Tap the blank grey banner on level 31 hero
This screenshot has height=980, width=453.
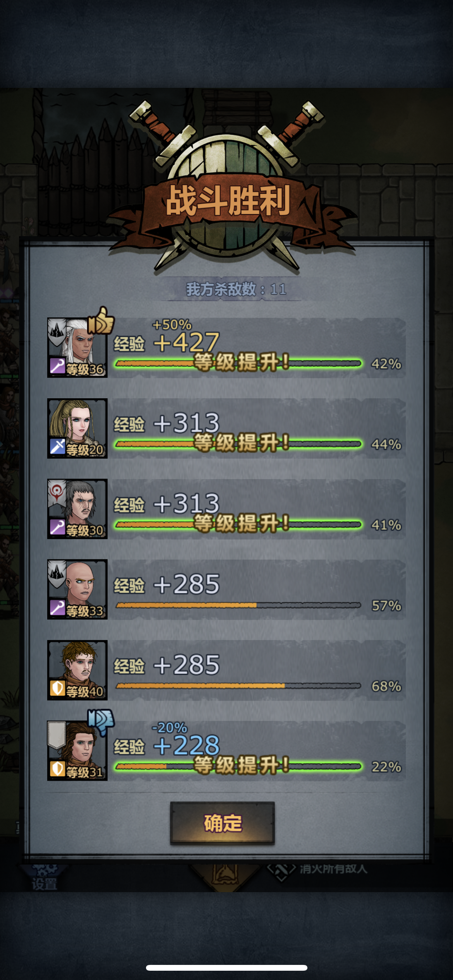click(x=57, y=735)
